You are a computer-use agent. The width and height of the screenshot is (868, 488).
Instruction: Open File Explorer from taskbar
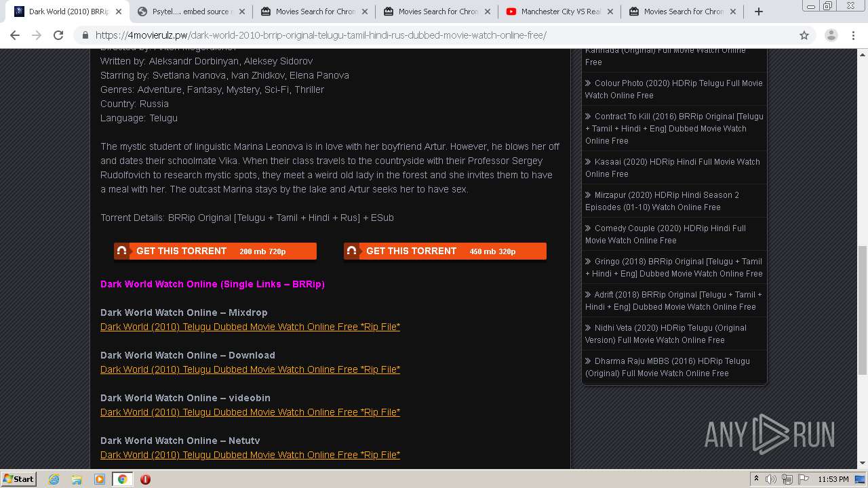[x=77, y=479]
